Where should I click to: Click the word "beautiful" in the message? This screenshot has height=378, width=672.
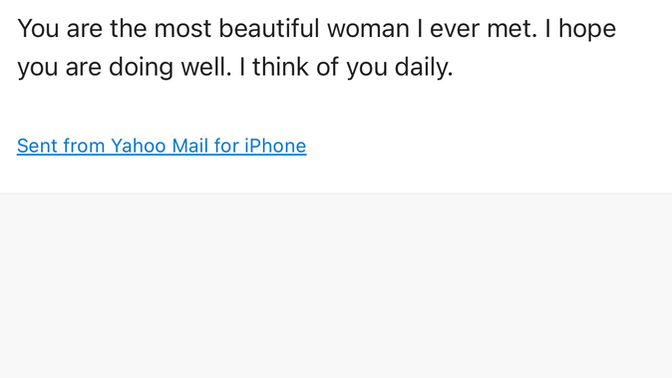point(269,29)
